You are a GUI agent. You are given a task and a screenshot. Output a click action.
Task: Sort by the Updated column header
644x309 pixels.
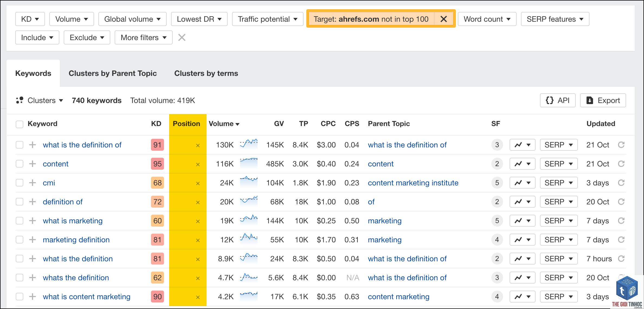point(601,124)
